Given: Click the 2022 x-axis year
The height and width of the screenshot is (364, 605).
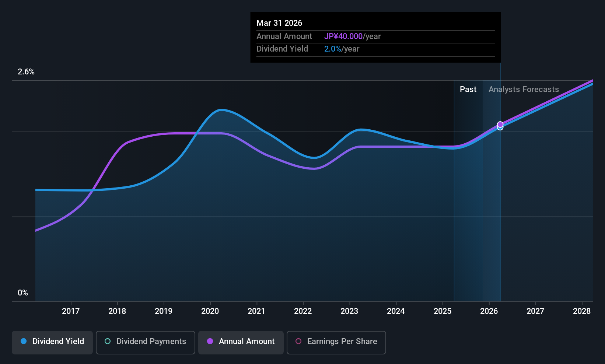Looking at the screenshot, I should point(303,311).
